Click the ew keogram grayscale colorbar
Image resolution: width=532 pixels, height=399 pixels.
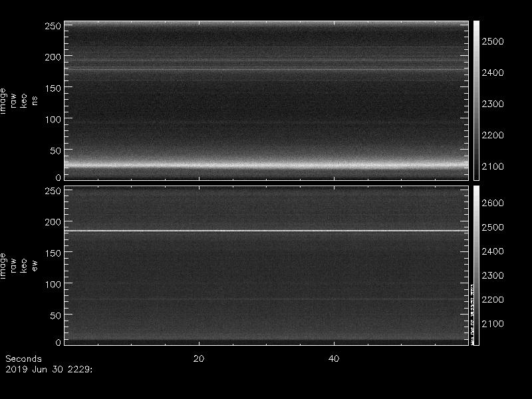476,265
